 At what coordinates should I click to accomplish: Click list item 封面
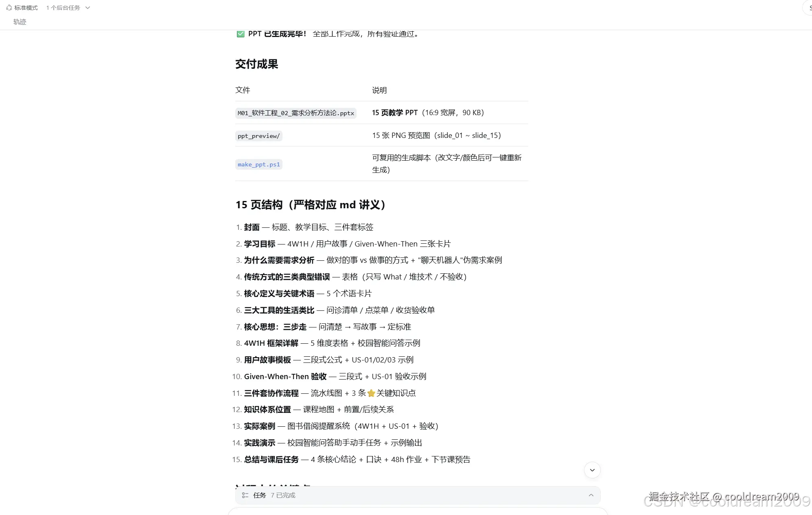coord(309,227)
